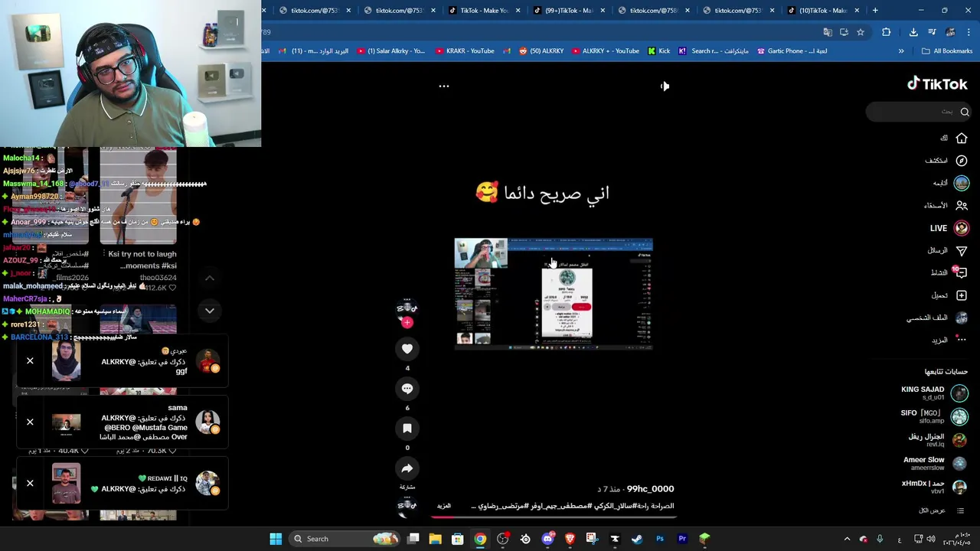Go to next video down chevron
Image resolution: width=980 pixels, height=551 pixels.
[209, 311]
